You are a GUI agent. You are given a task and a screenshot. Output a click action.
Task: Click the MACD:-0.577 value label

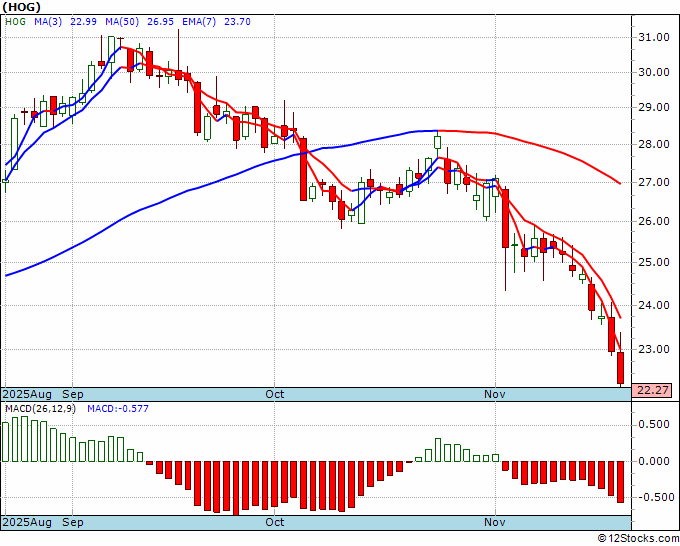pos(118,409)
